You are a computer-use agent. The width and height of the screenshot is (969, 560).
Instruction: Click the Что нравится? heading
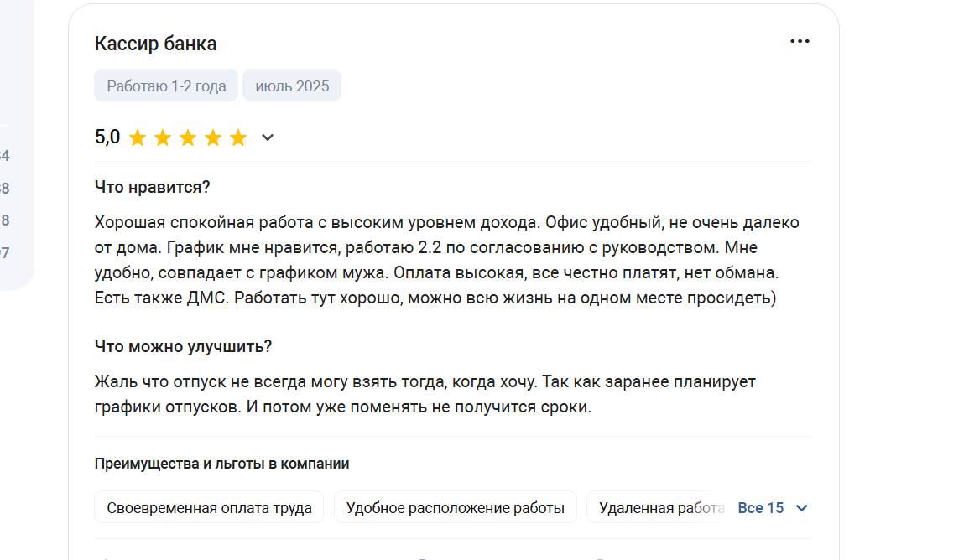(152, 187)
